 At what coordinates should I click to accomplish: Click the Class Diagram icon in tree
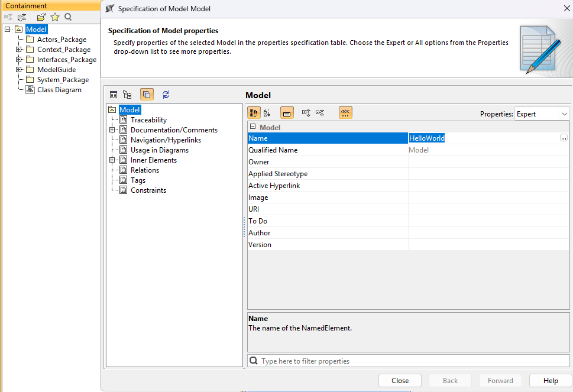point(30,90)
